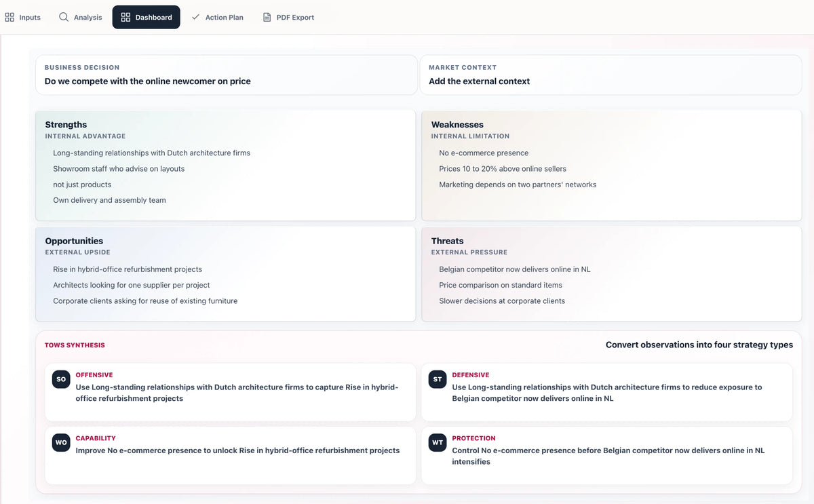This screenshot has width=814, height=504.
Task: Click the TOWS SYNTHESIS label
Action: tap(75, 345)
